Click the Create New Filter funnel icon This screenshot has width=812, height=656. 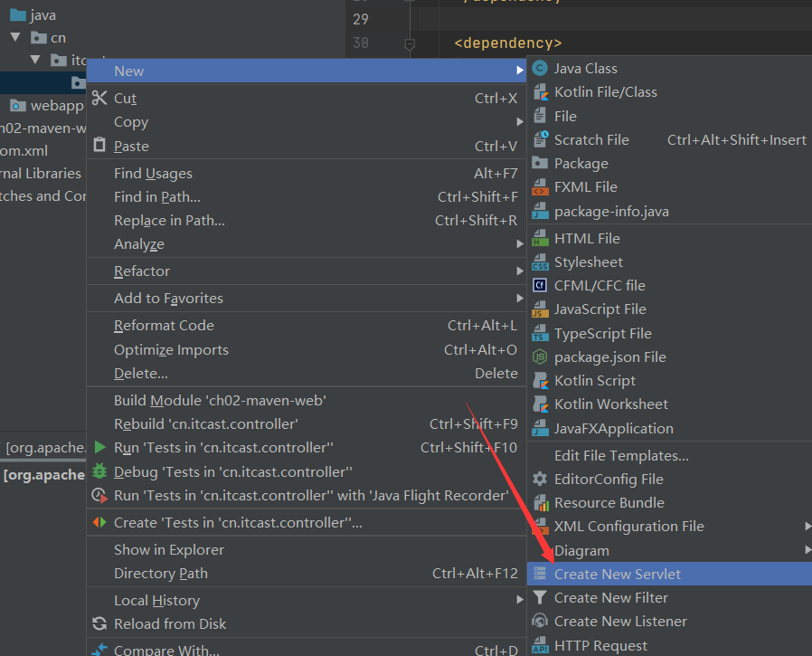click(540, 597)
